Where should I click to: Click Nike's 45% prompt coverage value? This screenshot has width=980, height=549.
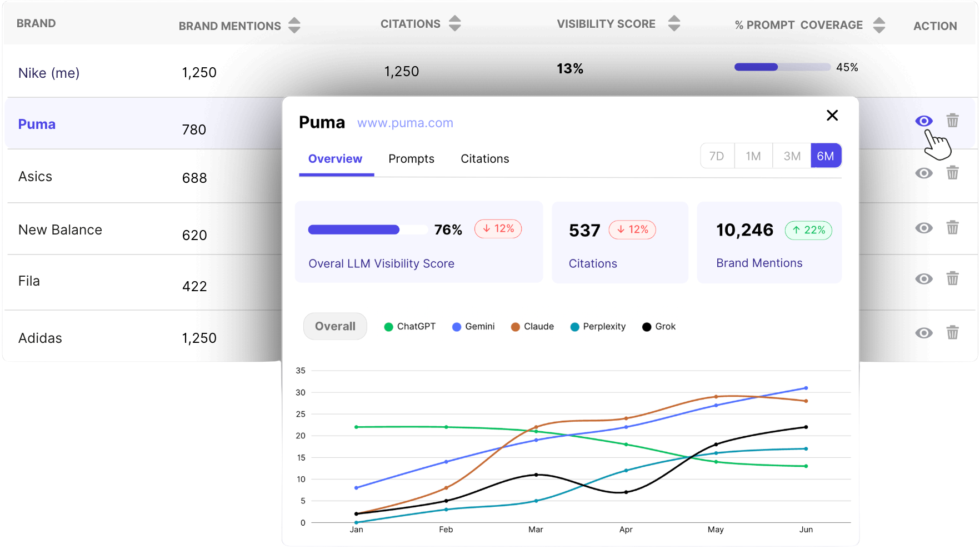(847, 67)
